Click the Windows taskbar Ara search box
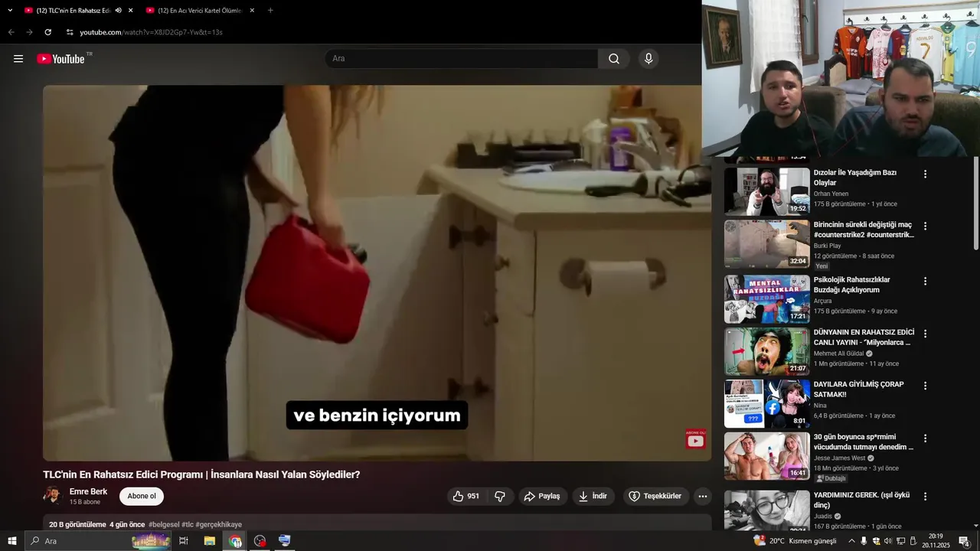Image resolution: width=980 pixels, height=551 pixels. coord(100,541)
